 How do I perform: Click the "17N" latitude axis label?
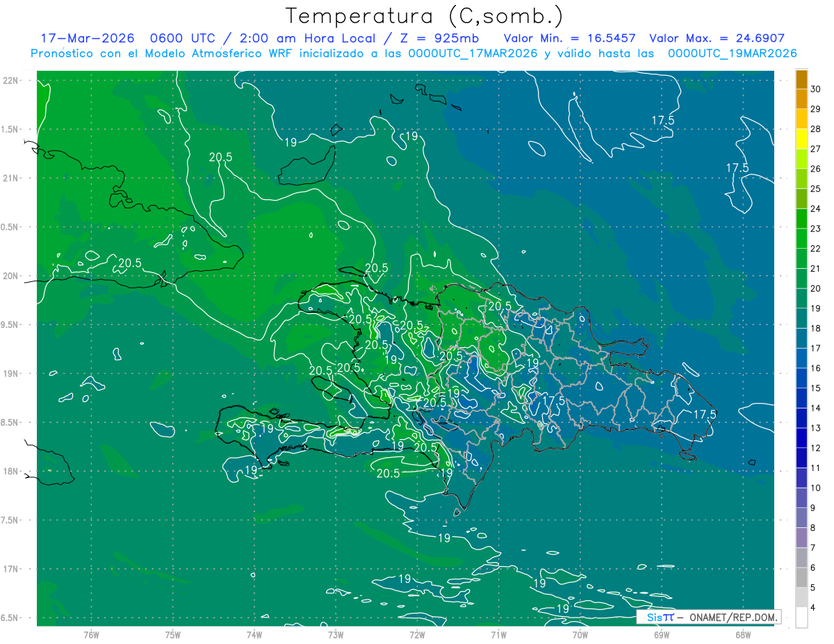coord(11,569)
